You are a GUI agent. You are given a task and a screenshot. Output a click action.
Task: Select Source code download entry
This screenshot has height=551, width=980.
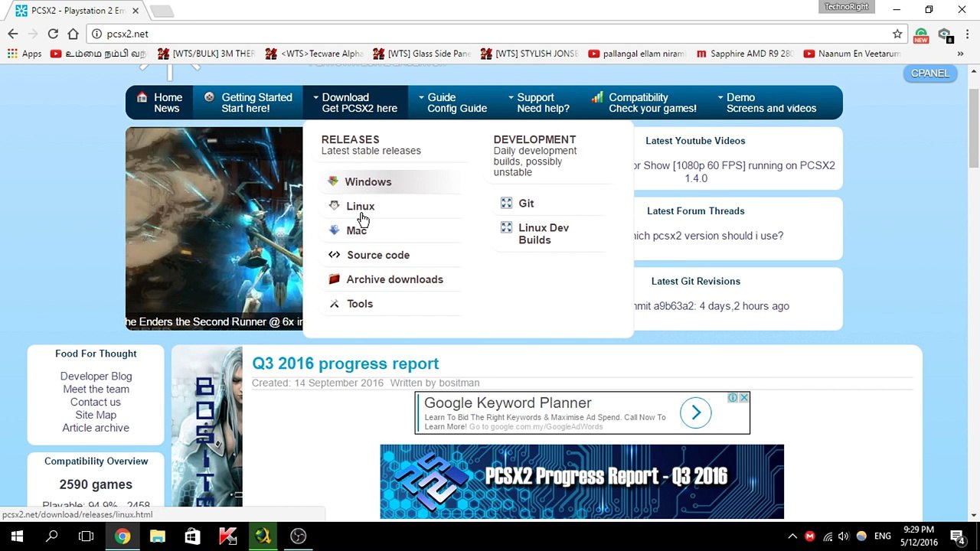(x=378, y=255)
